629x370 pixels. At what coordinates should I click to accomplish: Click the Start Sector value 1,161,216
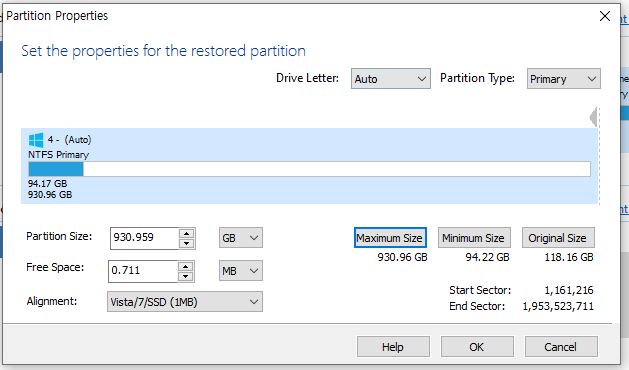pyautogui.click(x=568, y=290)
